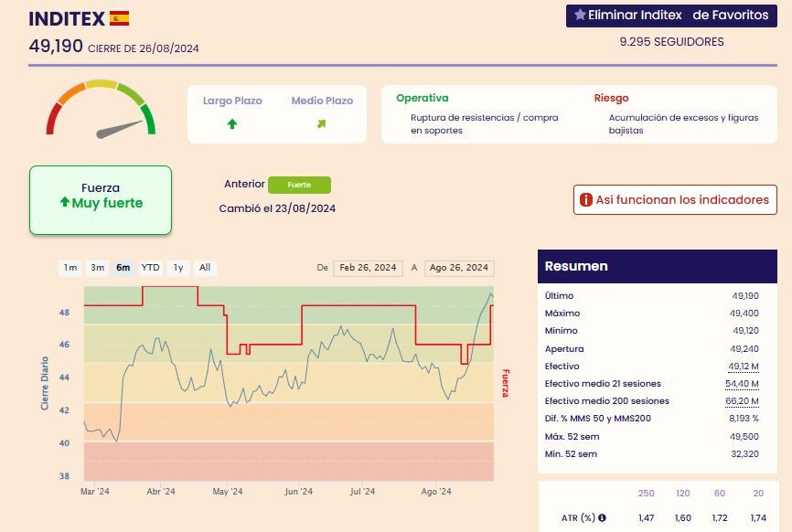
Task: Click the ATR column header 120
Action: coord(683,493)
